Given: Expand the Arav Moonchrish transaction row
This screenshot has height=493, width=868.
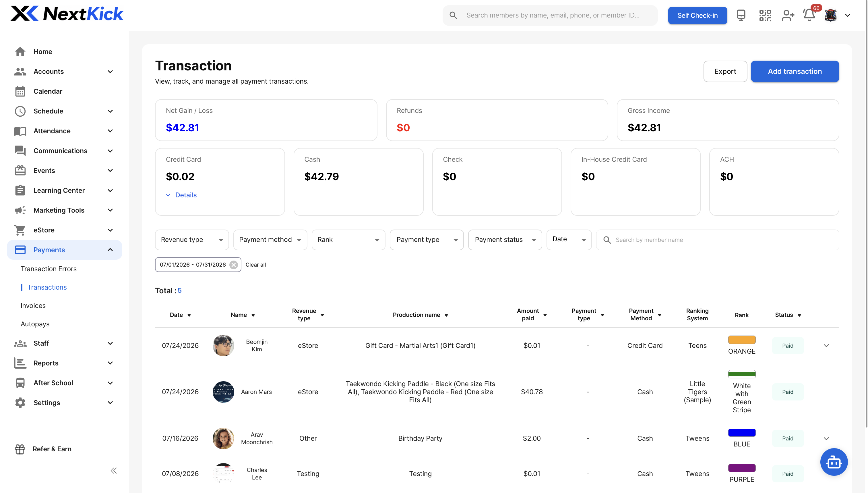Looking at the screenshot, I should tap(826, 438).
